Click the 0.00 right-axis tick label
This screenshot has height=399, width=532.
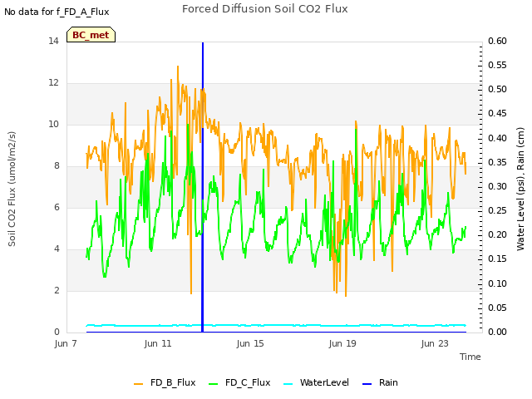coord(497,332)
